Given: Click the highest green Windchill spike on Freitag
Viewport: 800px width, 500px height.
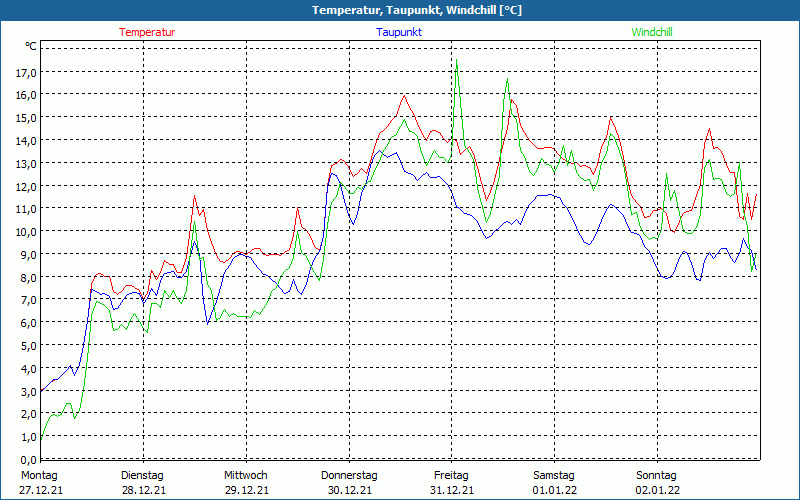Looking at the screenshot, I should [x=457, y=60].
